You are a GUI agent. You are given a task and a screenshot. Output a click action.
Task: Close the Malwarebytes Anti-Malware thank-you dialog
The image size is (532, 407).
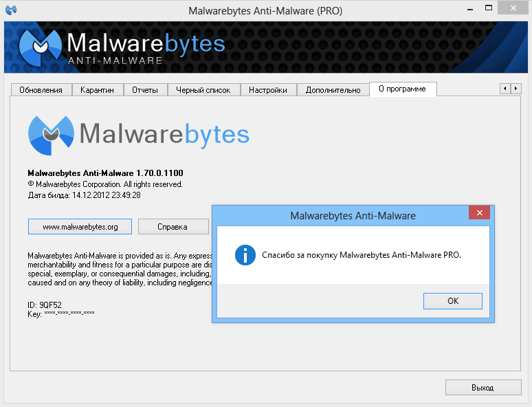click(x=479, y=214)
